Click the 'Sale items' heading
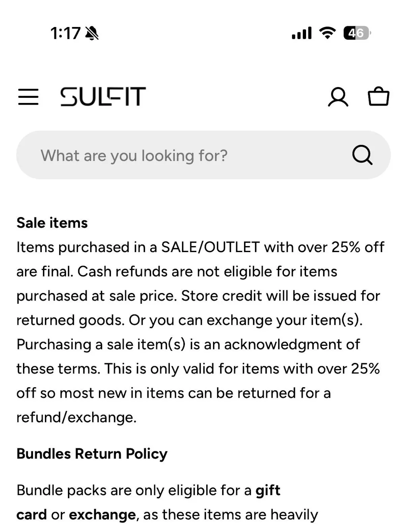This screenshot has height=532, width=407. pos(52,223)
